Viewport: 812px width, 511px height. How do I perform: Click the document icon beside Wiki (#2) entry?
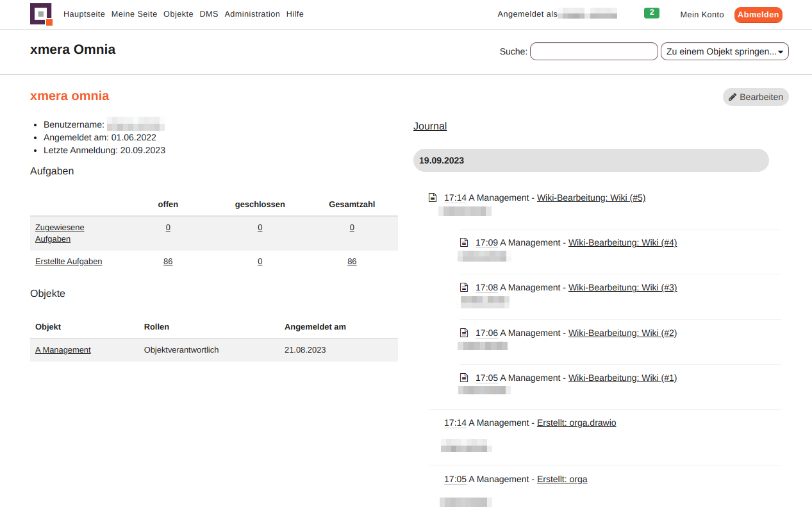pyautogui.click(x=463, y=333)
